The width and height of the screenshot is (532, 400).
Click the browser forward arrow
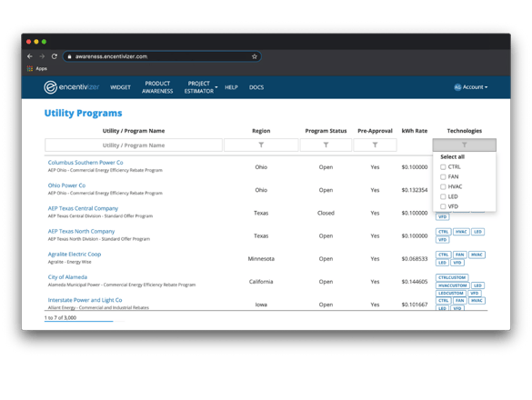point(42,56)
